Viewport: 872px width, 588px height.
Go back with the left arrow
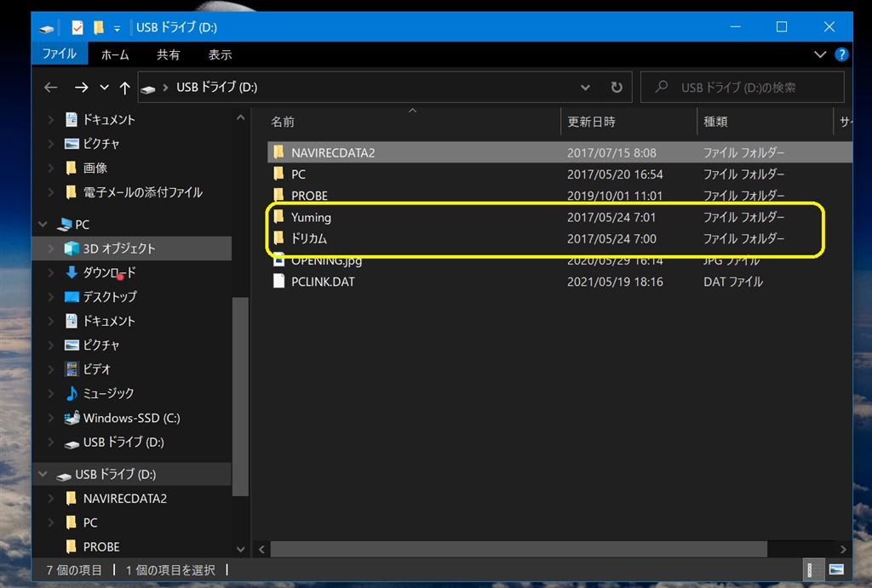(x=51, y=88)
